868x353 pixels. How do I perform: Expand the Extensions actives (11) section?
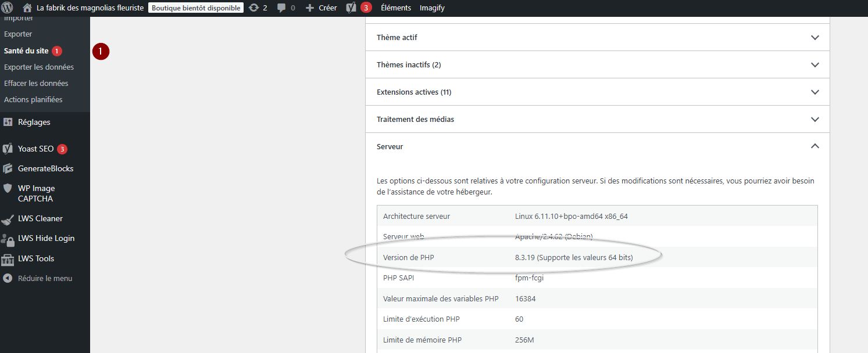[597, 92]
